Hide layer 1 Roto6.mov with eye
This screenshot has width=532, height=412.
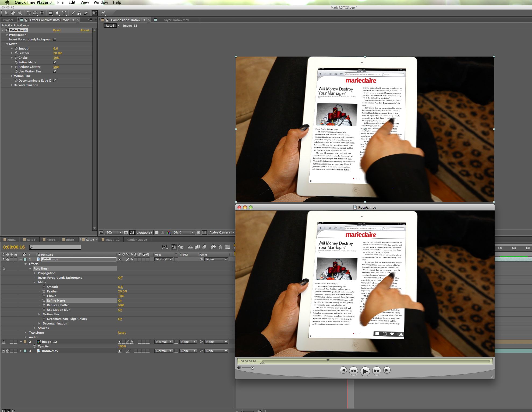pyautogui.click(x=3, y=259)
